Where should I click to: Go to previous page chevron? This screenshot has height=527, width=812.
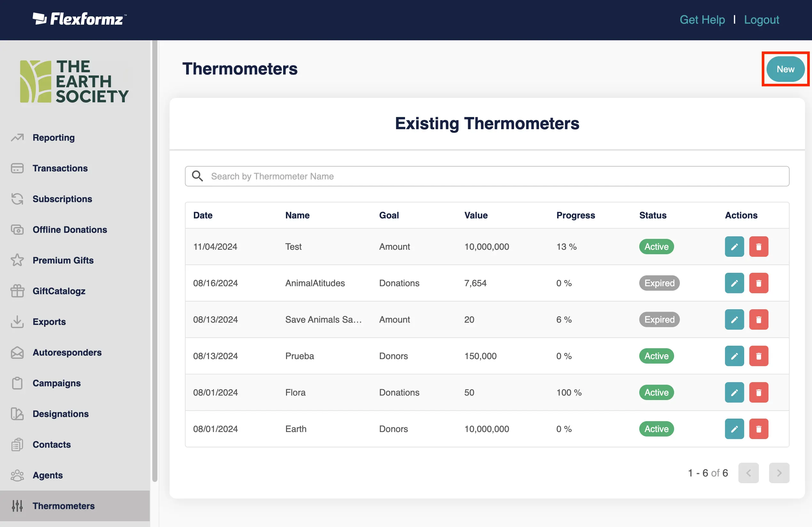coord(748,473)
